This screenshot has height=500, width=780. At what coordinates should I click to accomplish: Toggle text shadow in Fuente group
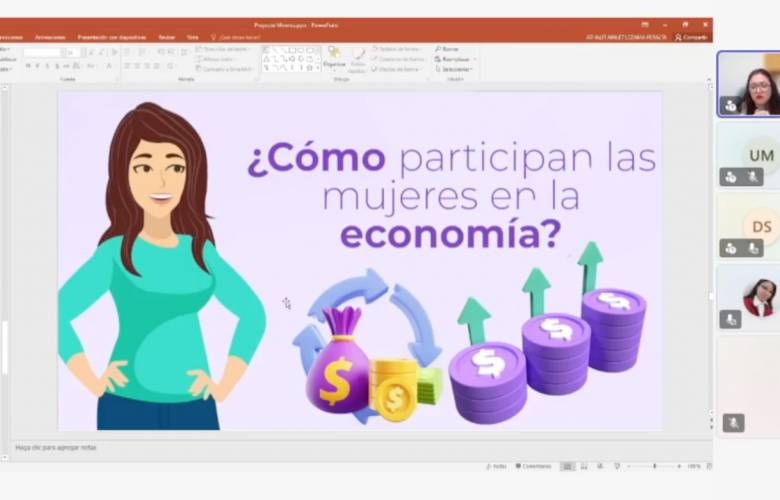point(57,66)
